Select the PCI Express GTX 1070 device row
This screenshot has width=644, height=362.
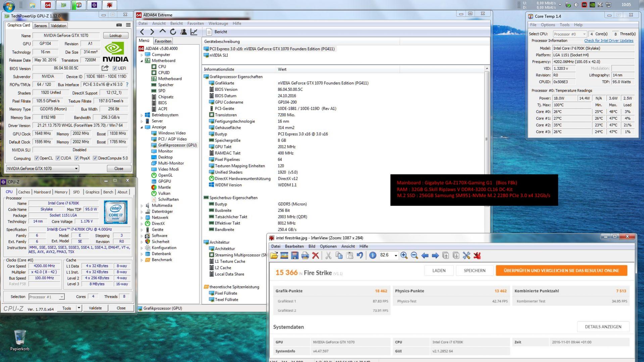point(269,49)
